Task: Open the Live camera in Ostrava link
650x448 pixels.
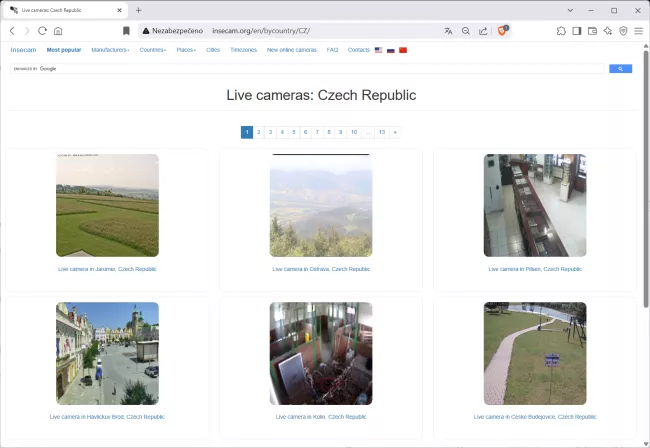Action: [x=321, y=269]
